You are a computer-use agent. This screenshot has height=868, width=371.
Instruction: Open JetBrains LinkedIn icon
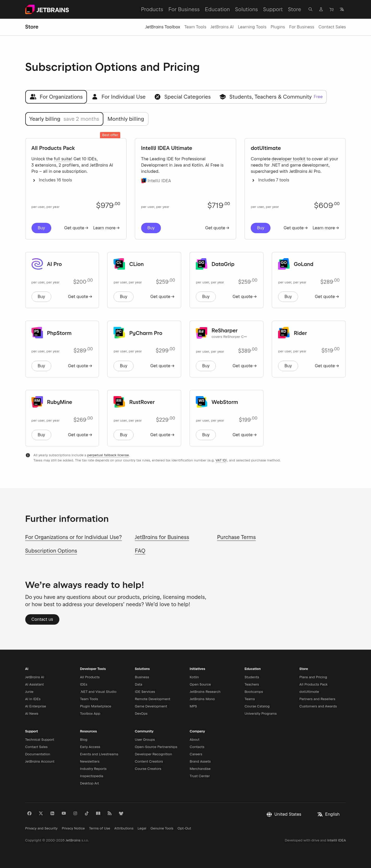pyautogui.click(x=52, y=813)
